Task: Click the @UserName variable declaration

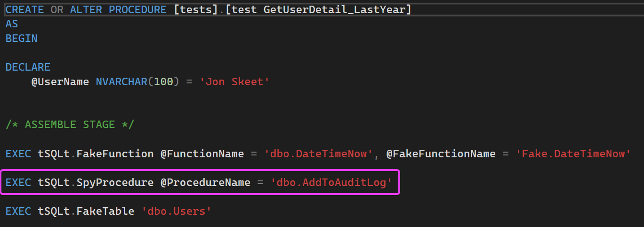Action: [x=60, y=81]
